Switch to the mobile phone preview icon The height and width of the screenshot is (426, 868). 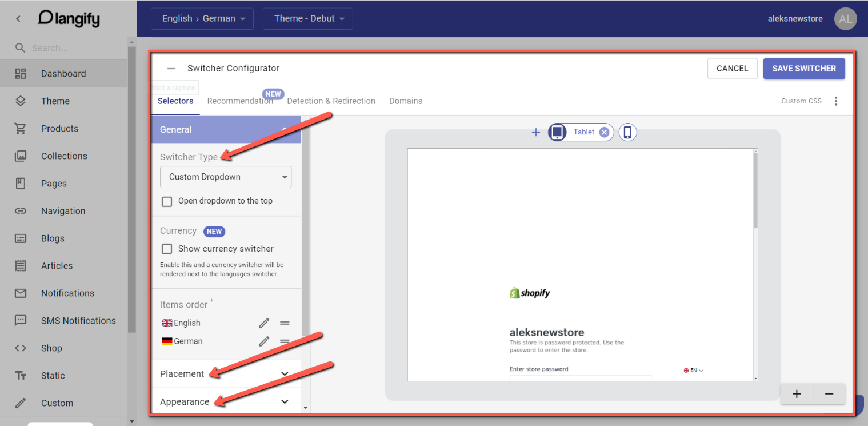(627, 132)
